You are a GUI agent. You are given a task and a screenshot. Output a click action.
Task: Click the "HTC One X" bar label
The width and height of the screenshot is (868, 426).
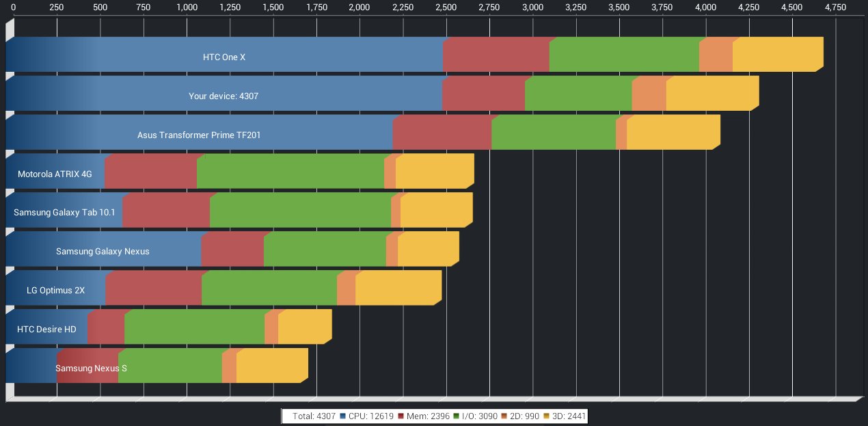click(224, 57)
